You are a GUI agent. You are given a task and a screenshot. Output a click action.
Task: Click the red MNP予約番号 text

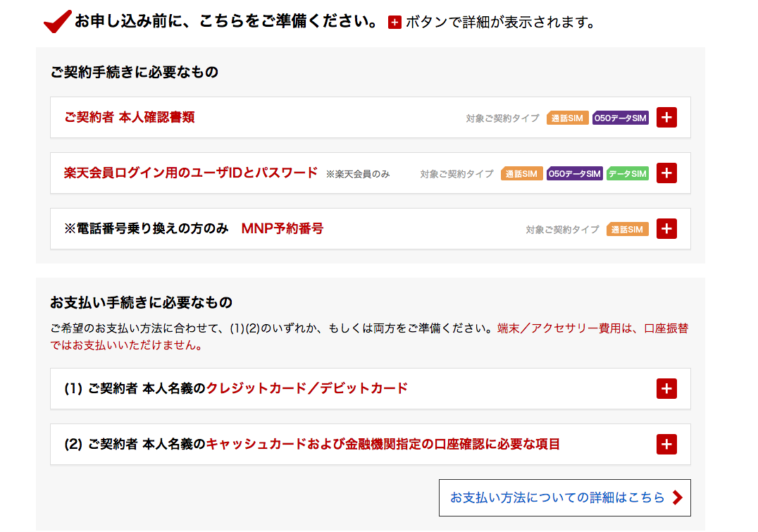(282, 228)
